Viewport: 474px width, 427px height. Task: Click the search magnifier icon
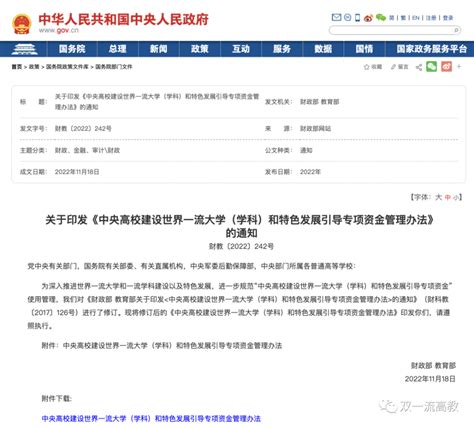456,30
